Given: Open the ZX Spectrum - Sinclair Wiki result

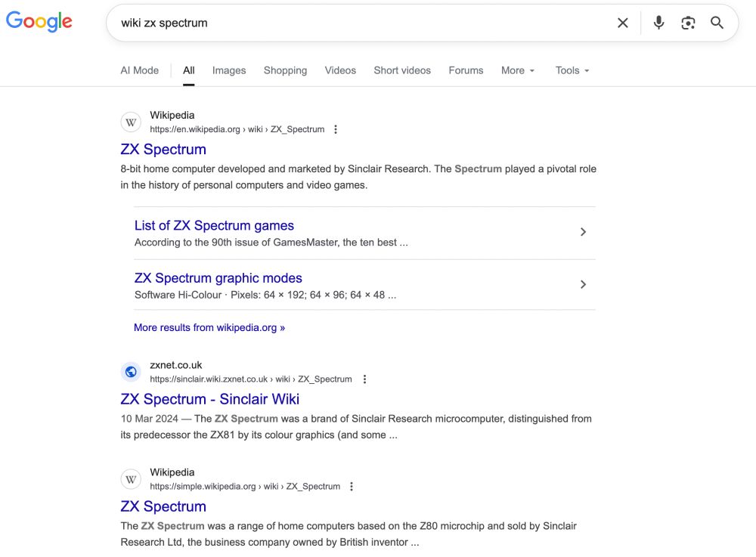Looking at the screenshot, I should 209,398.
